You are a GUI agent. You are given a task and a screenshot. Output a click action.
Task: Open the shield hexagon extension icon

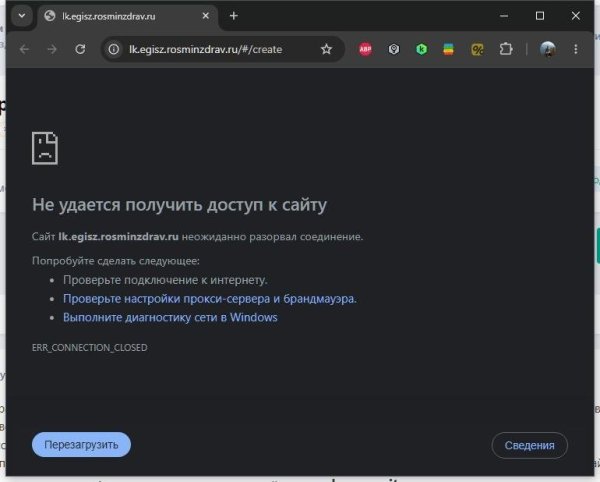click(394, 49)
